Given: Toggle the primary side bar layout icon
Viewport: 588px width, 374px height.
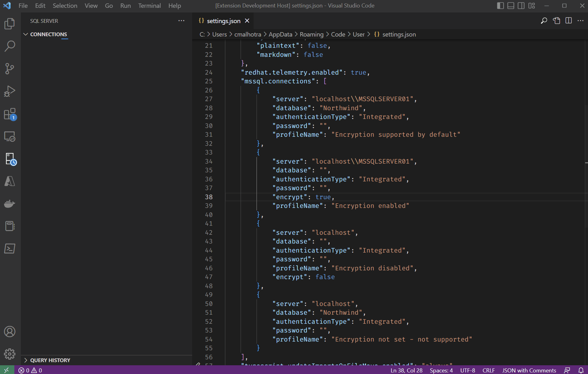Looking at the screenshot, I should pos(500,6).
